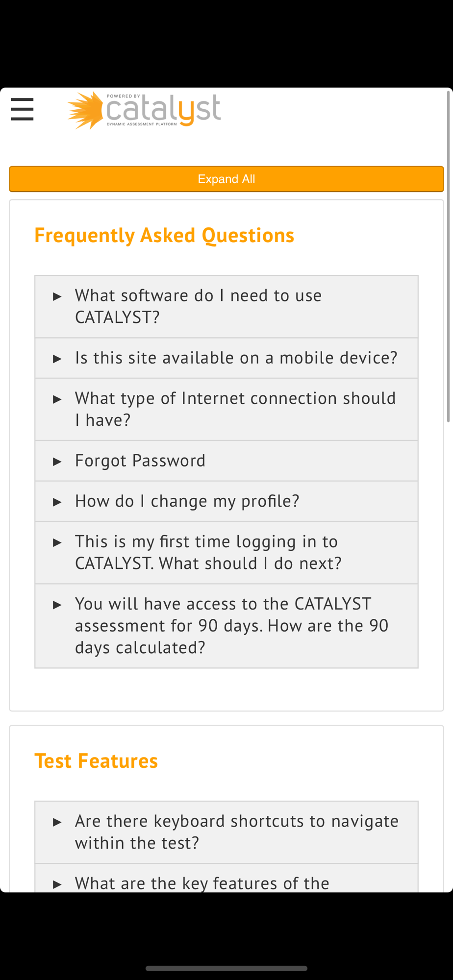Click the Expand All button

[x=226, y=179]
